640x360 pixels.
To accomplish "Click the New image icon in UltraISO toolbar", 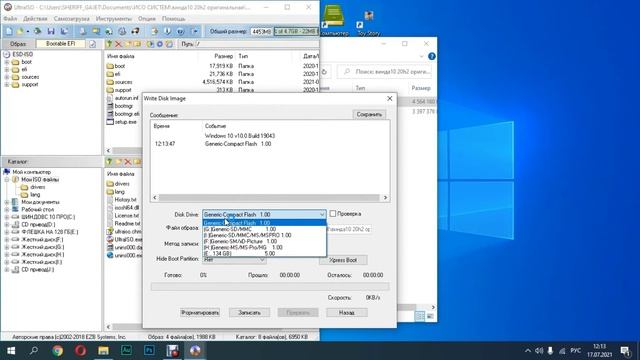I will point(9,31).
